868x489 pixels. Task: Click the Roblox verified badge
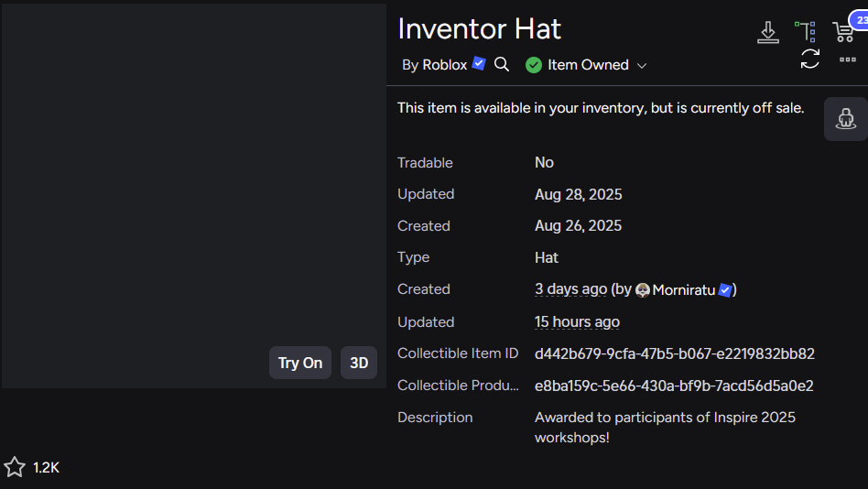click(x=479, y=64)
